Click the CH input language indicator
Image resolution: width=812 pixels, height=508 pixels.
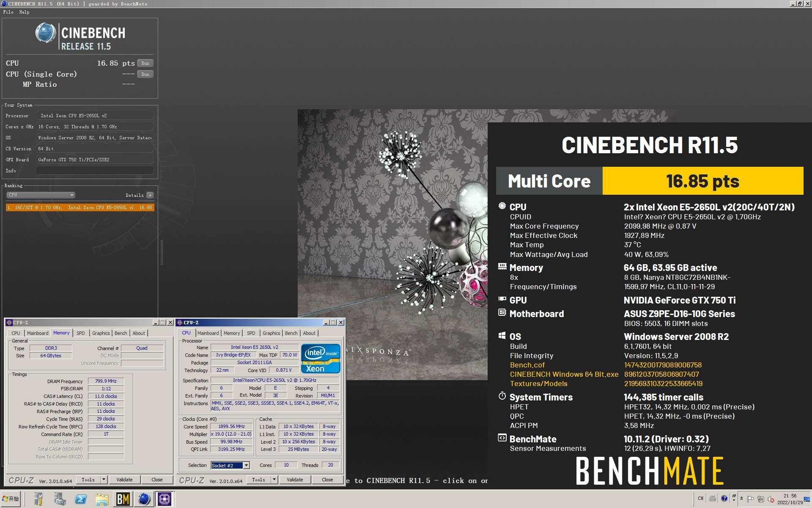pos(701,498)
